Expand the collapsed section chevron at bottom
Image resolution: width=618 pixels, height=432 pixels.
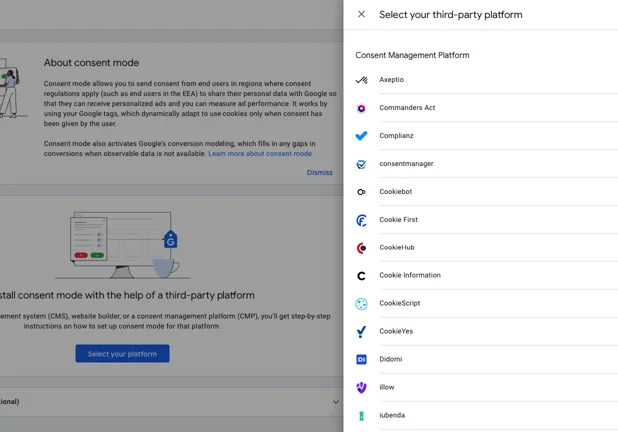tap(336, 402)
